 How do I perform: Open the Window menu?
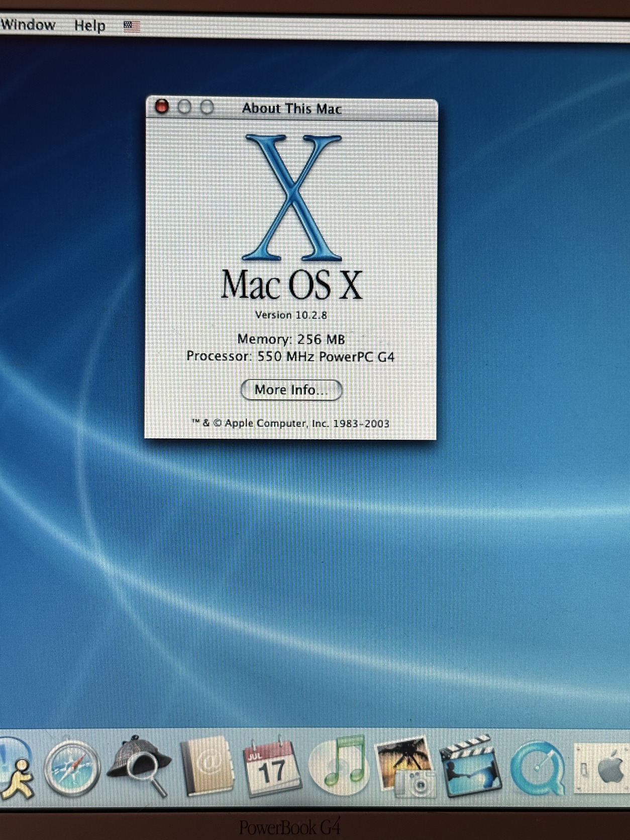coord(28,25)
